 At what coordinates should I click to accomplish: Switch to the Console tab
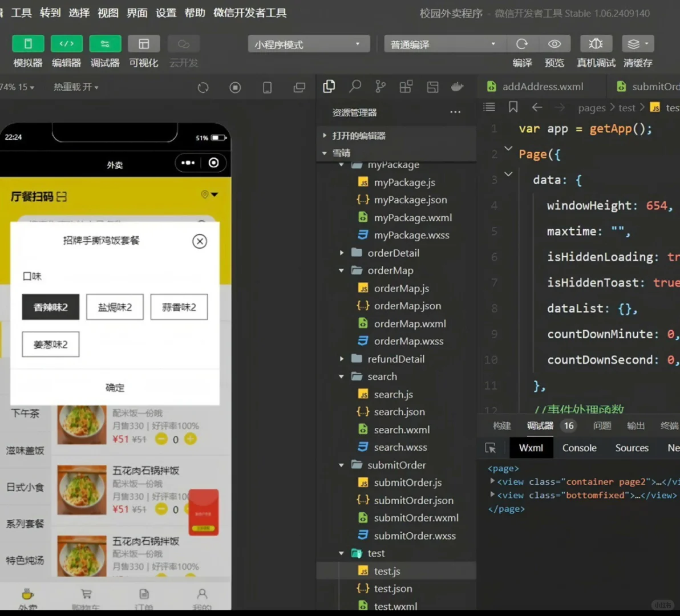click(x=580, y=448)
